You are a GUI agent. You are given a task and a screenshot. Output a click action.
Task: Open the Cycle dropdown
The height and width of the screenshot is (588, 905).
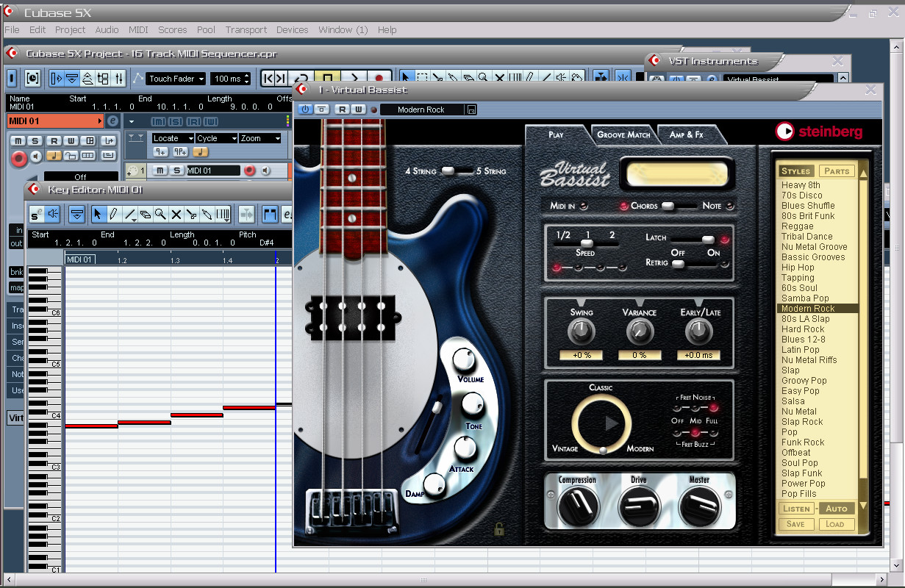coord(217,138)
